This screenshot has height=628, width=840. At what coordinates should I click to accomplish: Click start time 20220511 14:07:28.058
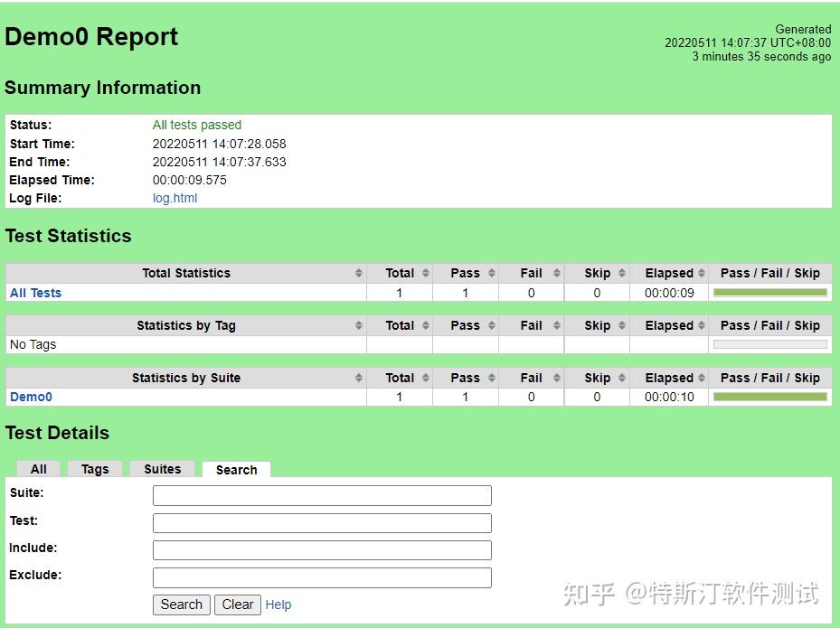click(x=219, y=144)
